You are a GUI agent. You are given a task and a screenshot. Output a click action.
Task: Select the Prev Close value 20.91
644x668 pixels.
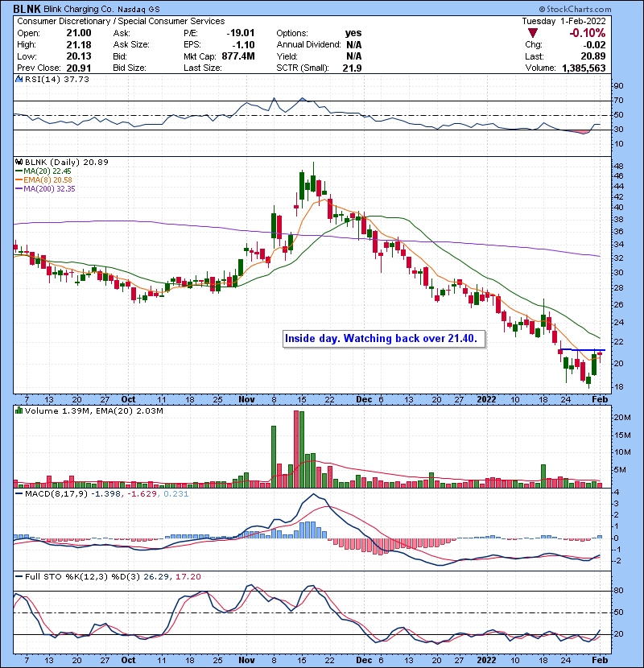pos(79,68)
